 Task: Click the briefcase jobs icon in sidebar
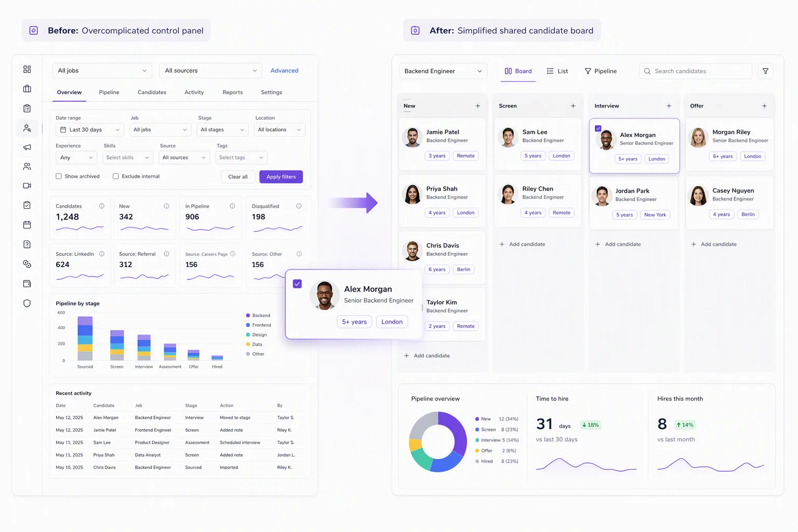click(27, 89)
